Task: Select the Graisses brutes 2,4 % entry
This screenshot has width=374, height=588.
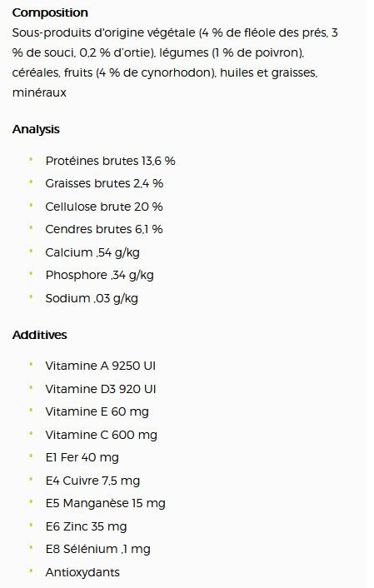Action: 104,183
